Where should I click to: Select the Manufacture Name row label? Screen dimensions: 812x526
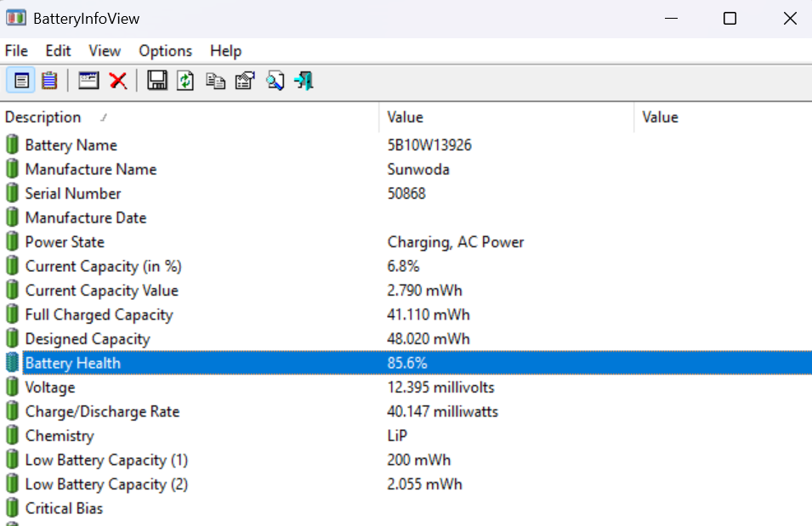click(91, 169)
